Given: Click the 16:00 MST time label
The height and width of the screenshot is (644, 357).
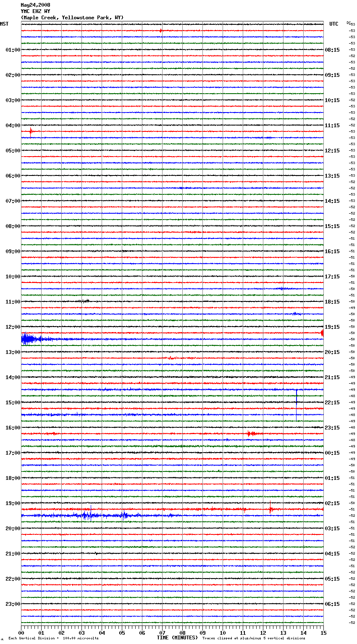Looking at the screenshot, I should (13, 428).
